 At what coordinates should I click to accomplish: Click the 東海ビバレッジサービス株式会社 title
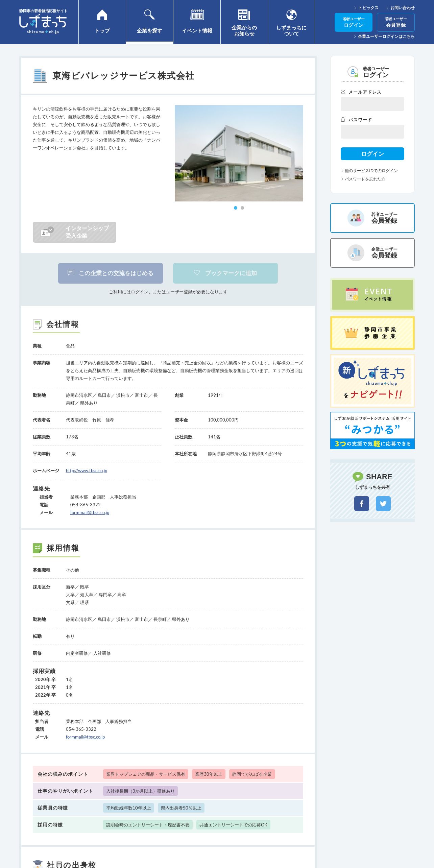tap(123, 76)
